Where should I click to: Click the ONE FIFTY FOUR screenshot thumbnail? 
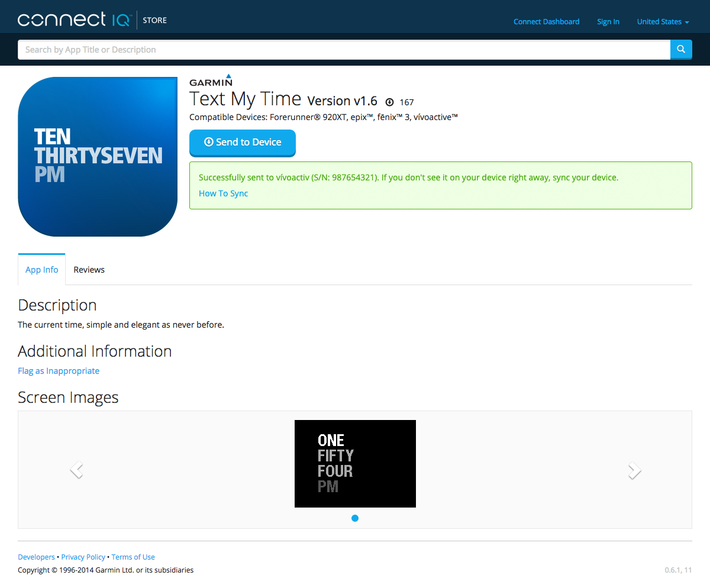355,464
